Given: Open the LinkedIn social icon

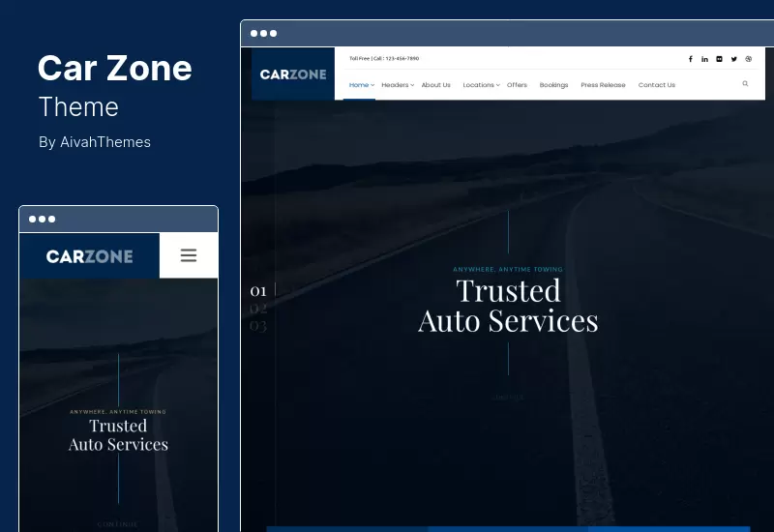Looking at the screenshot, I should (x=705, y=59).
